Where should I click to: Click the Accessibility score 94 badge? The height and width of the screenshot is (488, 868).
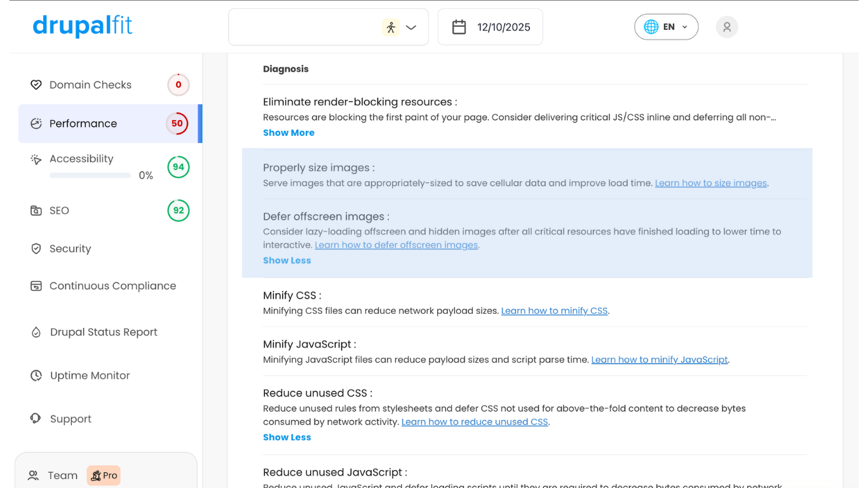pos(179,167)
